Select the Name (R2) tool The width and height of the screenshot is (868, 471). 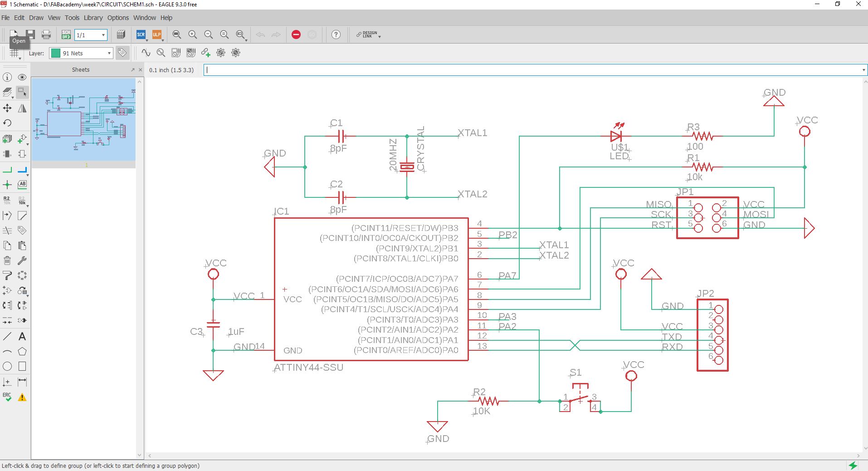pyautogui.click(x=7, y=200)
